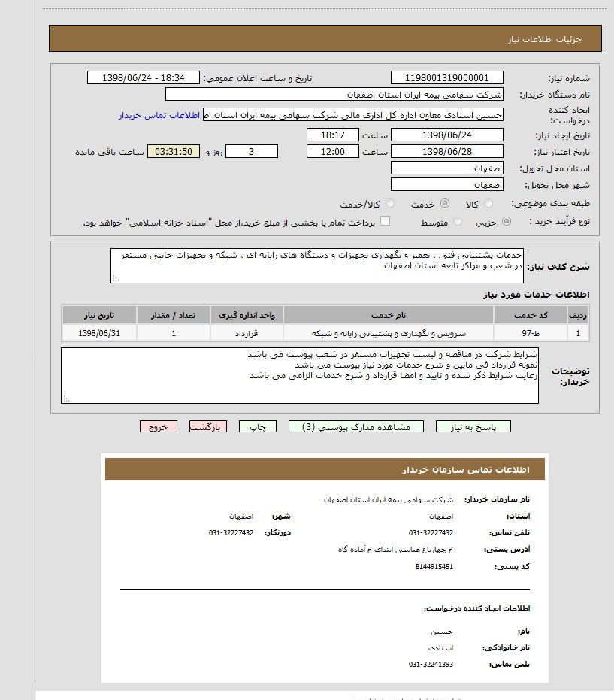Click the شماره نیاز number field
The image size is (614, 700).
click(x=447, y=78)
